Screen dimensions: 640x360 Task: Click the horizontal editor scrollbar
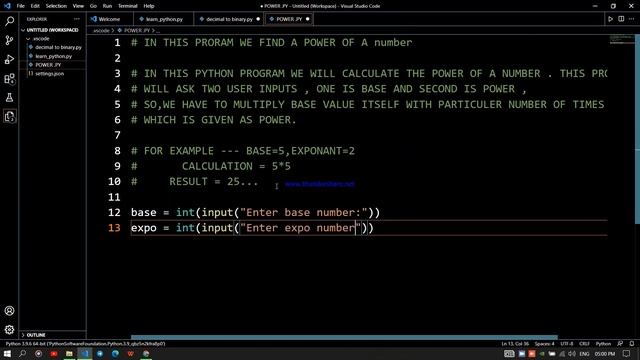tap(344, 338)
